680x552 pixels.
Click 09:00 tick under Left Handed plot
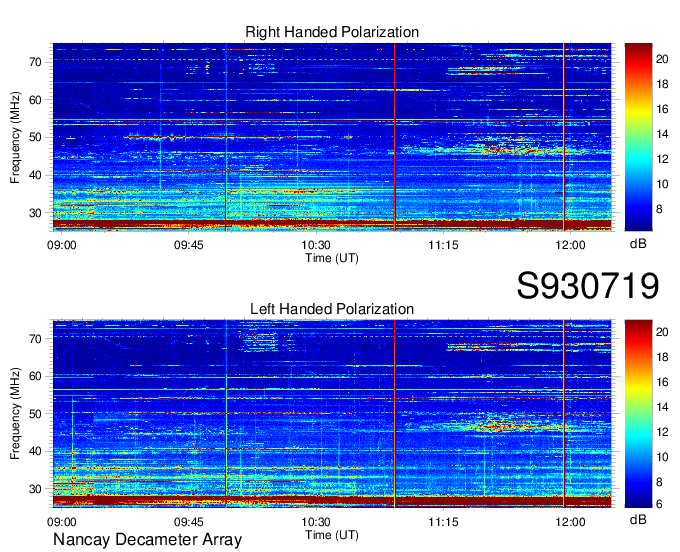coord(62,522)
